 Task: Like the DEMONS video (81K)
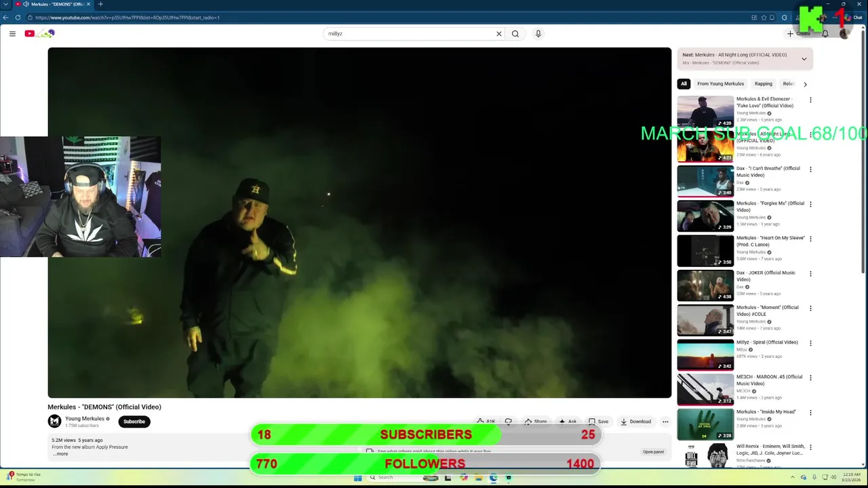[486, 422]
